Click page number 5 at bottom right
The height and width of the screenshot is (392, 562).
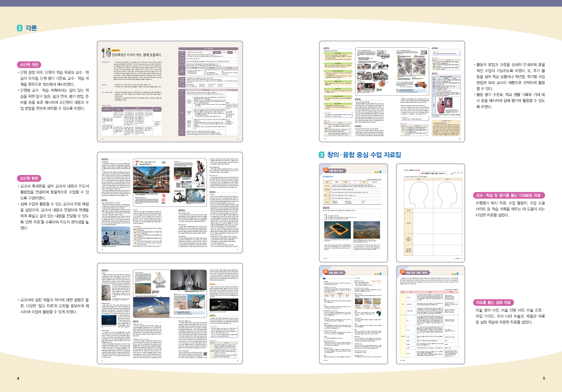(544, 378)
